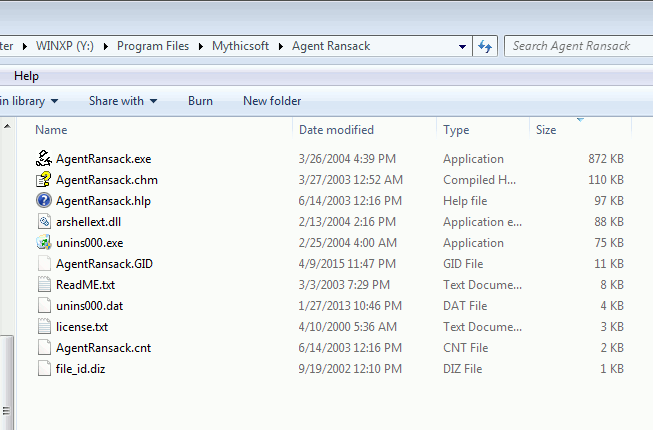The image size is (653, 430).
Task: Click the 88 KB size cell
Action: pyautogui.click(x=609, y=222)
